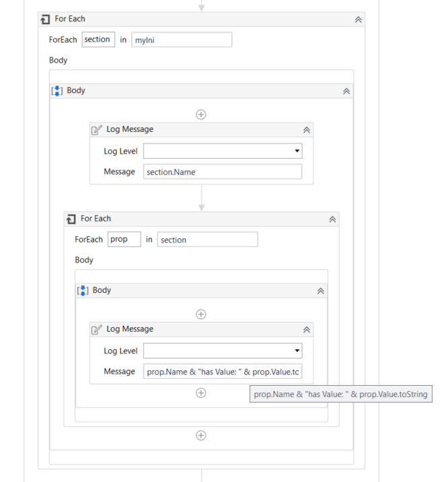Viewport: 448px width, 482px height.
Task: Click the first Log Message activity icon
Action: click(97, 130)
